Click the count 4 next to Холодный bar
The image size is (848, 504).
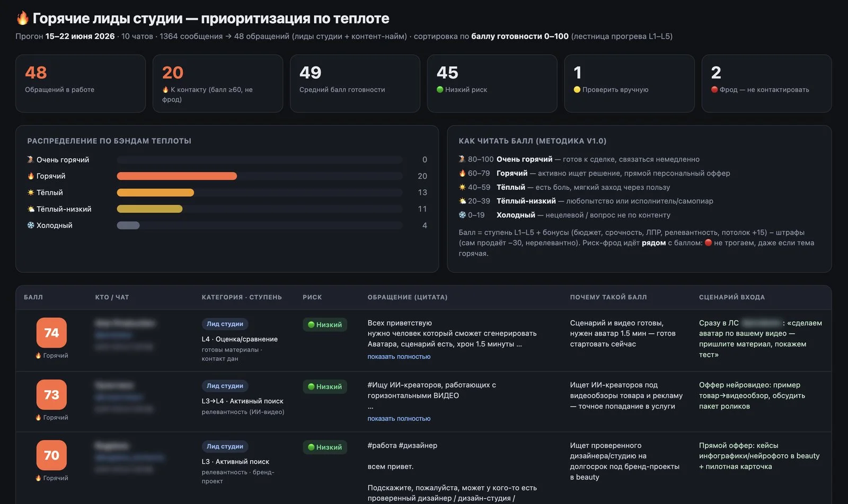pyautogui.click(x=425, y=225)
